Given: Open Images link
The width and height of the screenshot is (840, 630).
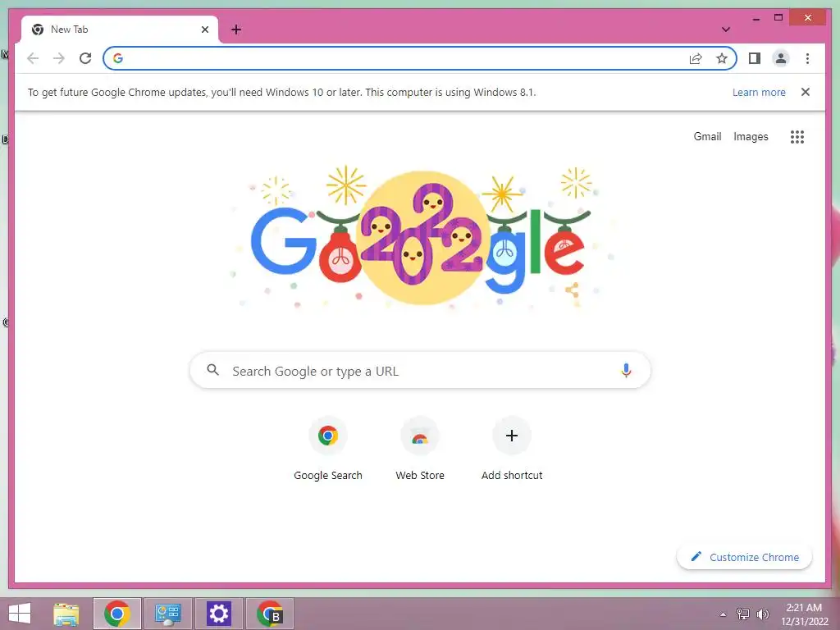Looking at the screenshot, I should point(751,137).
